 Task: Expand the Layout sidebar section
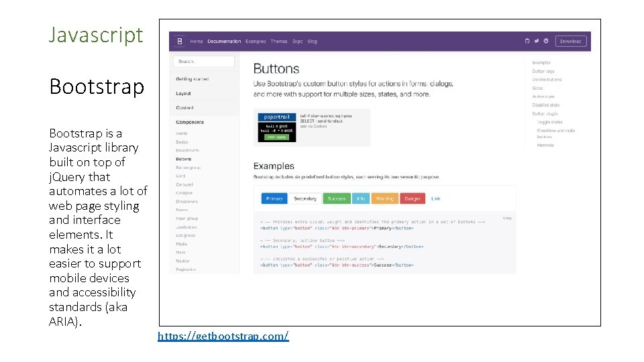(x=183, y=94)
